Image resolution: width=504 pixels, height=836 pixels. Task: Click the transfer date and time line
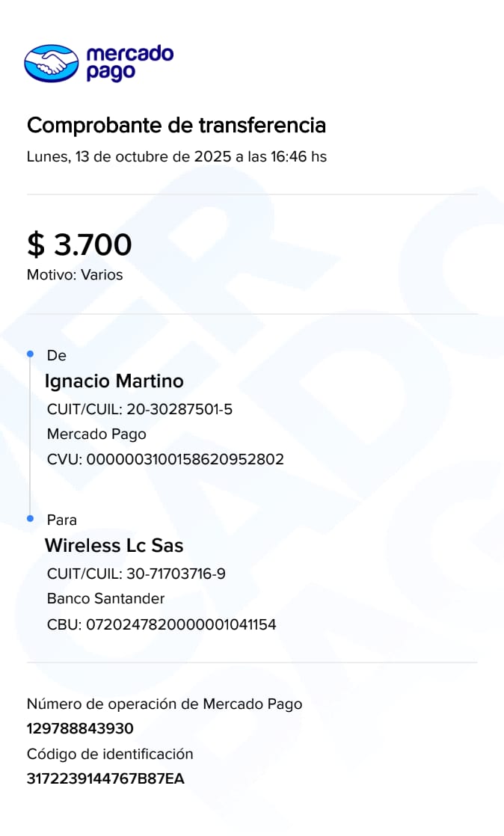(176, 157)
